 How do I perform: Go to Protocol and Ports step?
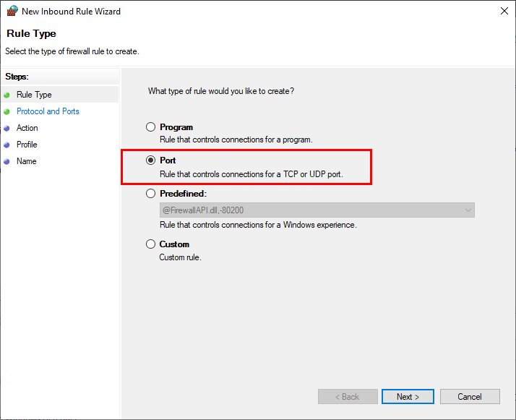(x=48, y=111)
